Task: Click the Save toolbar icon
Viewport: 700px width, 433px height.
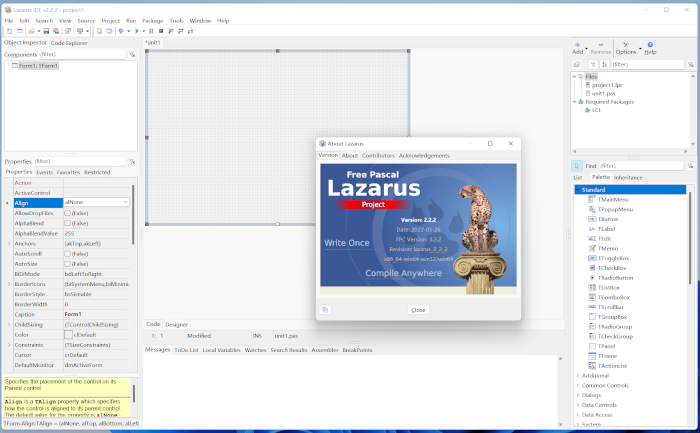Action: [45, 31]
